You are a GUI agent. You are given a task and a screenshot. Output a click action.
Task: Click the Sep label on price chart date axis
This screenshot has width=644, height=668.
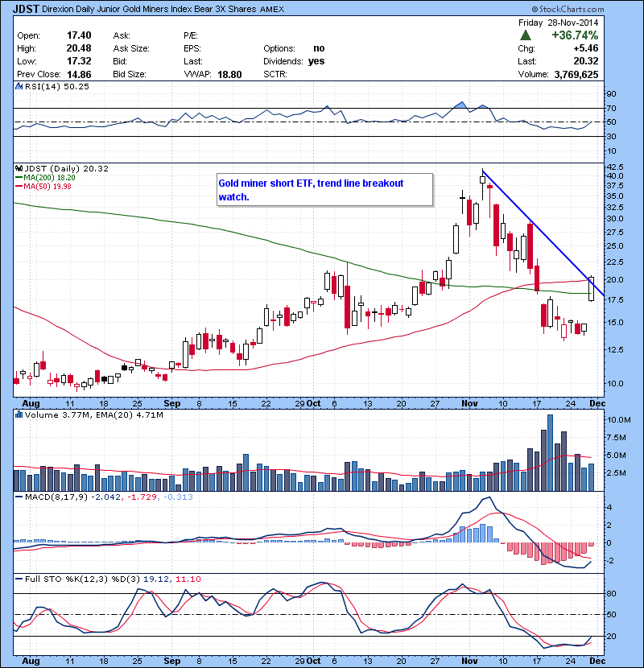pyautogui.click(x=172, y=403)
